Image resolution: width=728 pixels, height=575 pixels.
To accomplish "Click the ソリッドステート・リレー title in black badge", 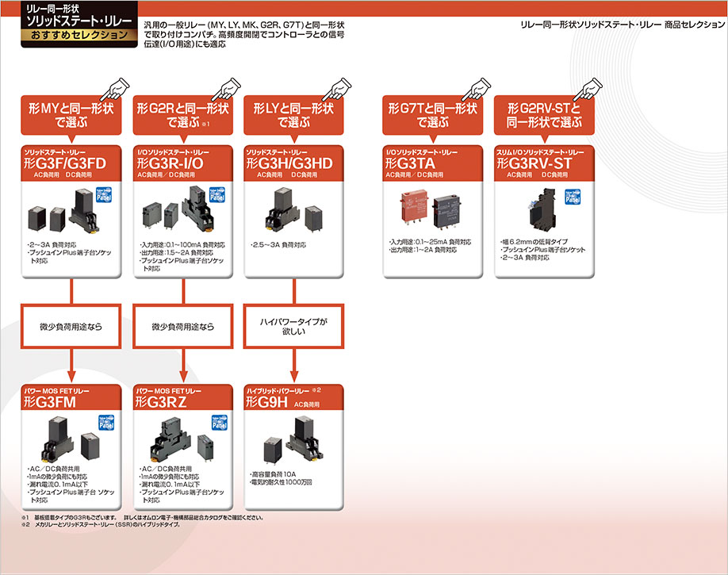I will (x=79, y=21).
